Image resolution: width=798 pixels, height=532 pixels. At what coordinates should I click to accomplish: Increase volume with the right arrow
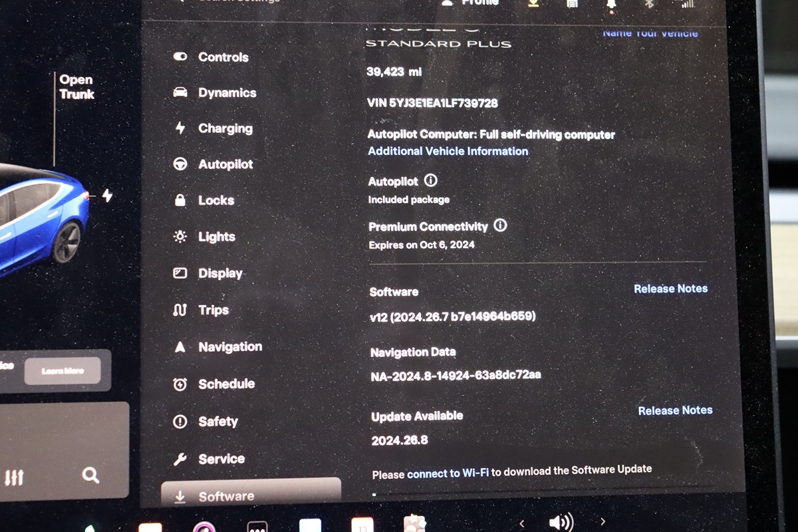(602, 522)
